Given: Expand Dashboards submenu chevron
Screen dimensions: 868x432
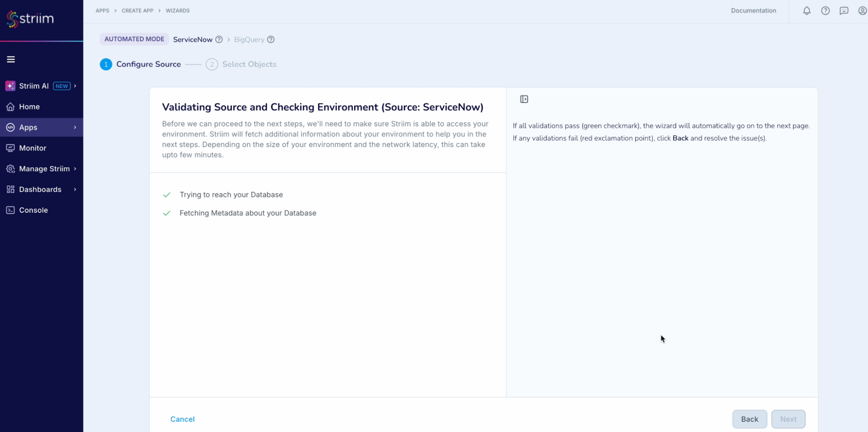Looking at the screenshot, I should (x=75, y=189).
